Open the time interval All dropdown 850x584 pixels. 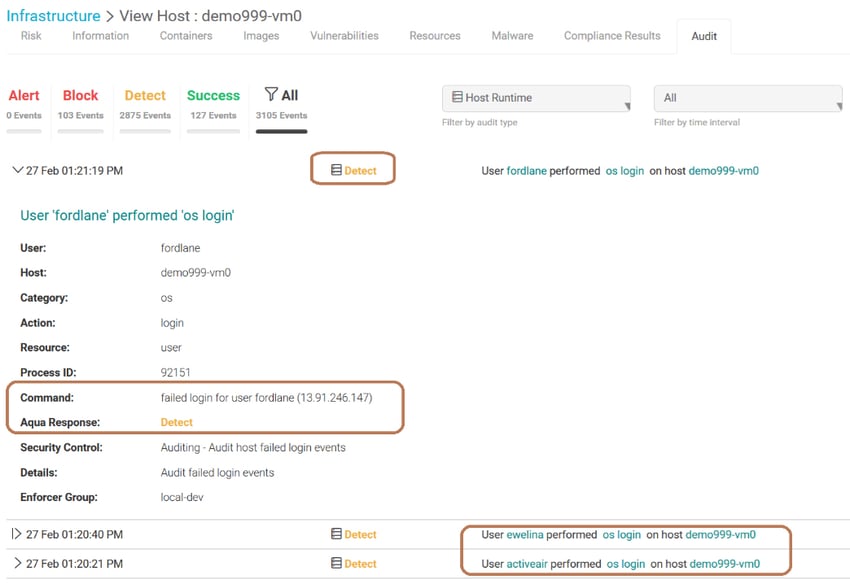point(748,98)
